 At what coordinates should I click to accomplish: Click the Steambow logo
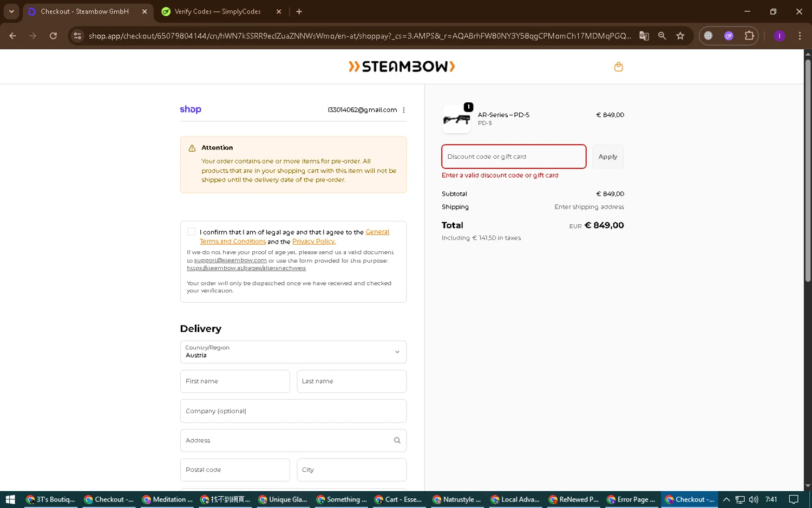pyautogui.click(x=402, y=67)
